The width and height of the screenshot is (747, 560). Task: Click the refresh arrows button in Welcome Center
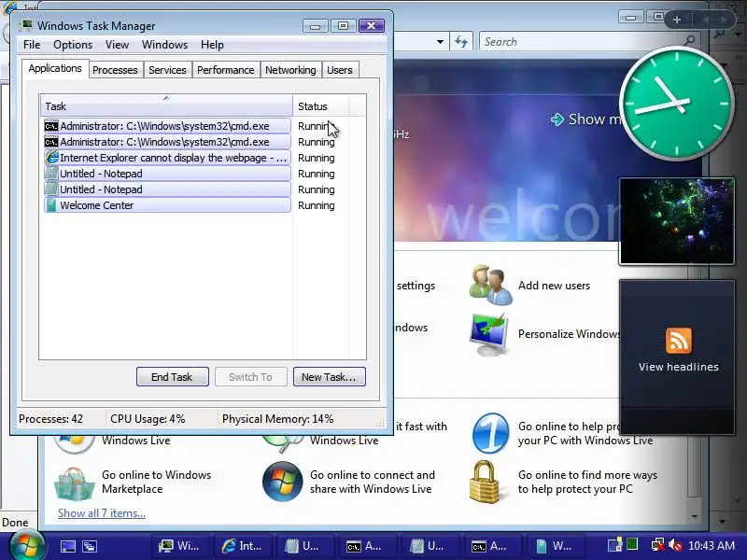[461, 42]
